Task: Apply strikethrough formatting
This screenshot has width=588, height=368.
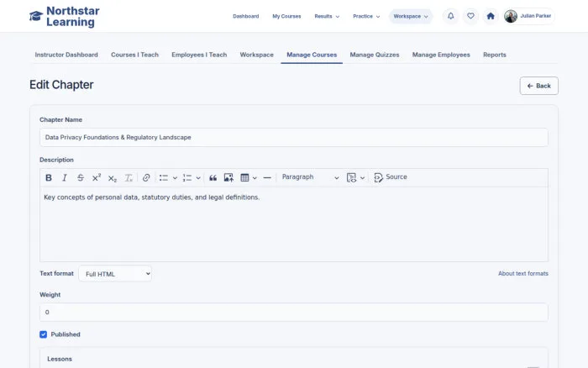Action: pyautogui.click(x=81, y=177)
